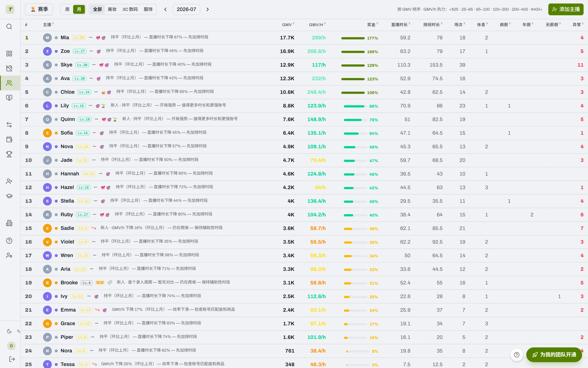This screenshot has height=368, width=588.
Task: Click the 添加主播 button
Action: click(566, 9)
